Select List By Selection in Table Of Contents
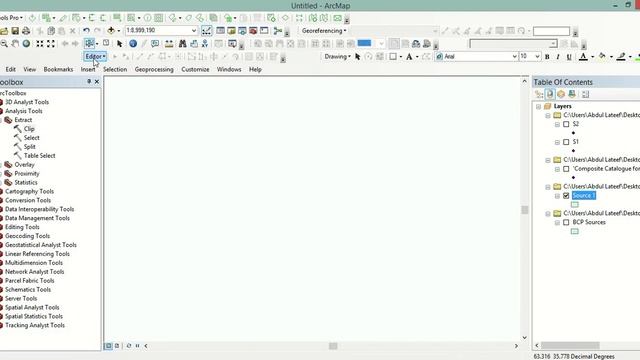The width and height of the screenshot is (640, 360). coord(572,94)
